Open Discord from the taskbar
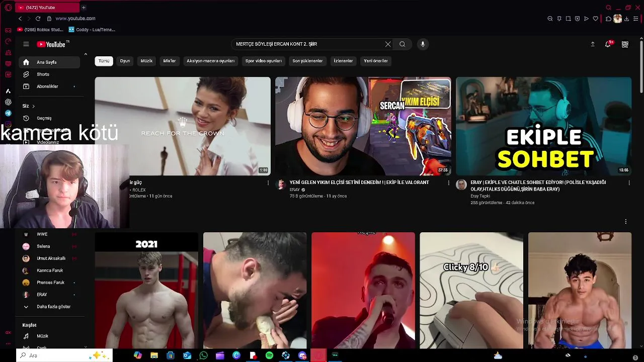The width and height of the screenshot is (644, 362). pyautogui.click(x=302, y=355)
